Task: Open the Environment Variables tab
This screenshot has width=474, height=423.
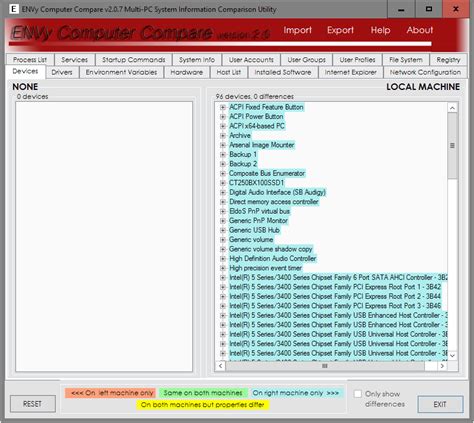Action: click(121, 72)
